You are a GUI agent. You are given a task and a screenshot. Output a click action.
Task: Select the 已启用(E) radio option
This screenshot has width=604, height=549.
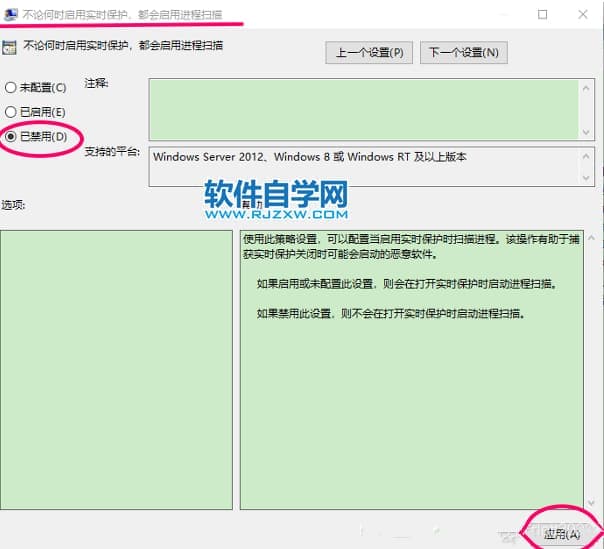point(11,112)
